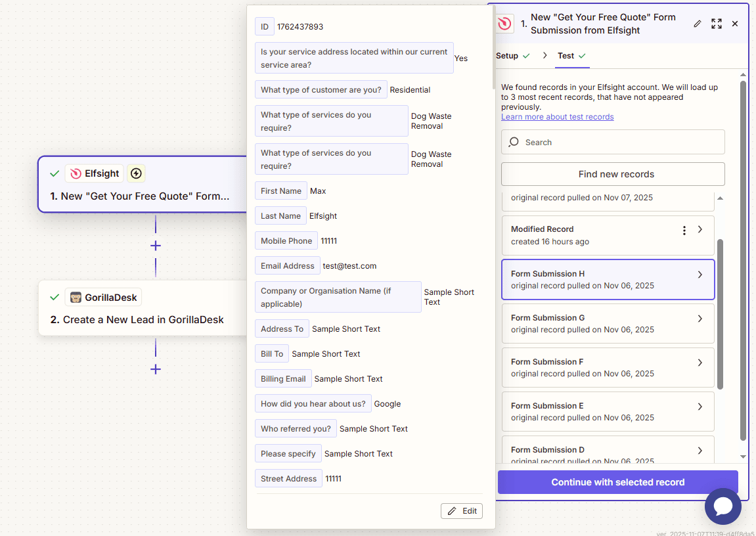The image size is (756, 536).
Task: Click the Please specify field label
Action: 288,454
